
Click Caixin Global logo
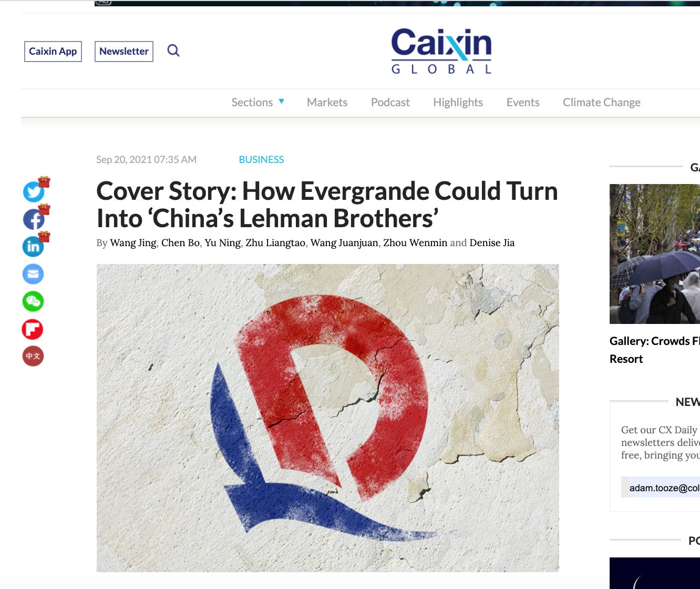441,51
